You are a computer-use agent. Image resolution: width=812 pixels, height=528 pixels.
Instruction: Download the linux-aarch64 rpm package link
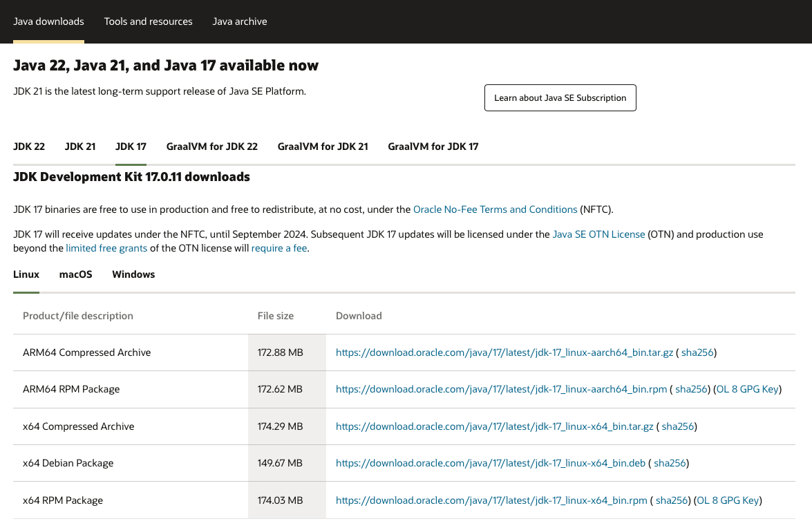click(501, 389)
